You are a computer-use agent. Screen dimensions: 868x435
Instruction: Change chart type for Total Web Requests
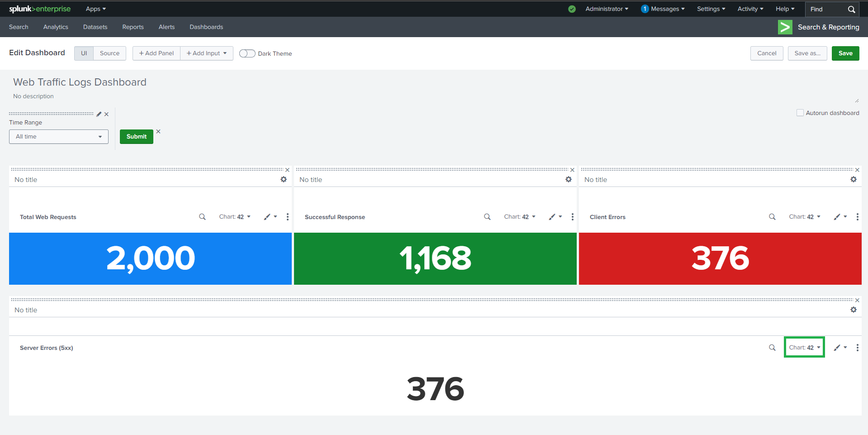235,217
